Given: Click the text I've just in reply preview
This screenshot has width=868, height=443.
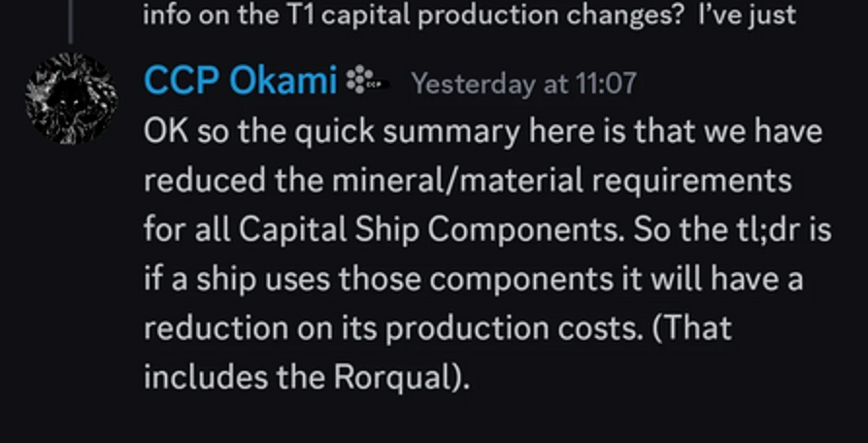Looking at the screenshot, I should [748, 16].
